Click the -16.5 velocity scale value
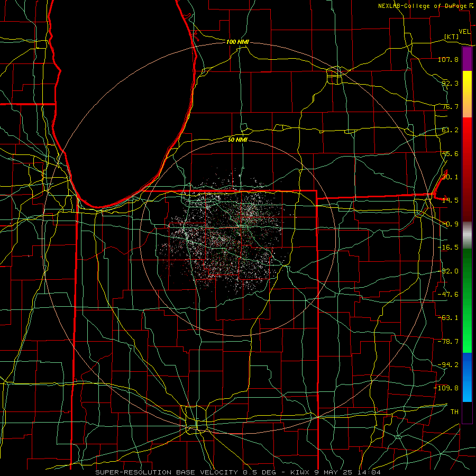 coord(448,248)
